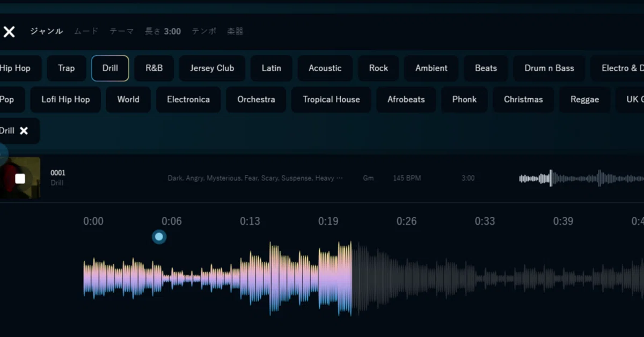The width and height of the screenshot is (644, 337).
Task: Pick the Electronica genre
Action: pos(188,99)
